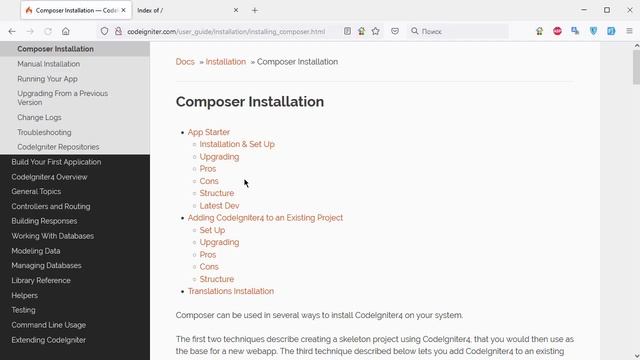
Task: Open Composer Installation in the sidebar
Action: tap(56, 49)
